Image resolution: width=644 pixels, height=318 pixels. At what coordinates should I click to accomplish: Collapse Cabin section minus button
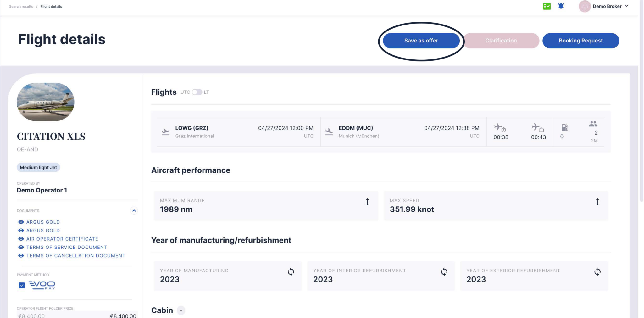pyautogui.click(x=181, y=310)
